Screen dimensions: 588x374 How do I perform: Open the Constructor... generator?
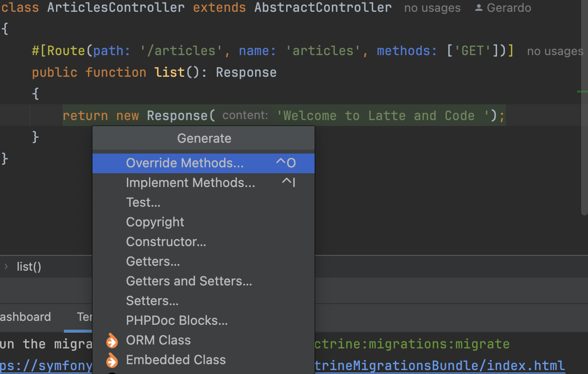pos(166,242)
